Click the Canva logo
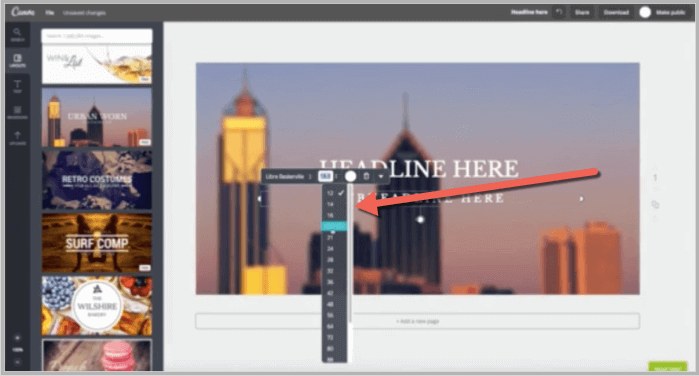This screenshot has width=699, height=376. pos(23,12)
